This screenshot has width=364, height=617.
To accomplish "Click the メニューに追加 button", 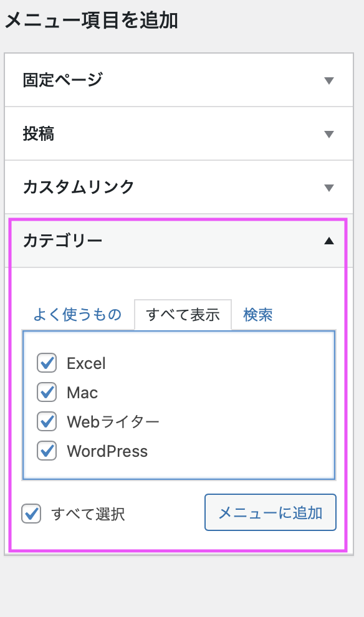I will 271,512.
